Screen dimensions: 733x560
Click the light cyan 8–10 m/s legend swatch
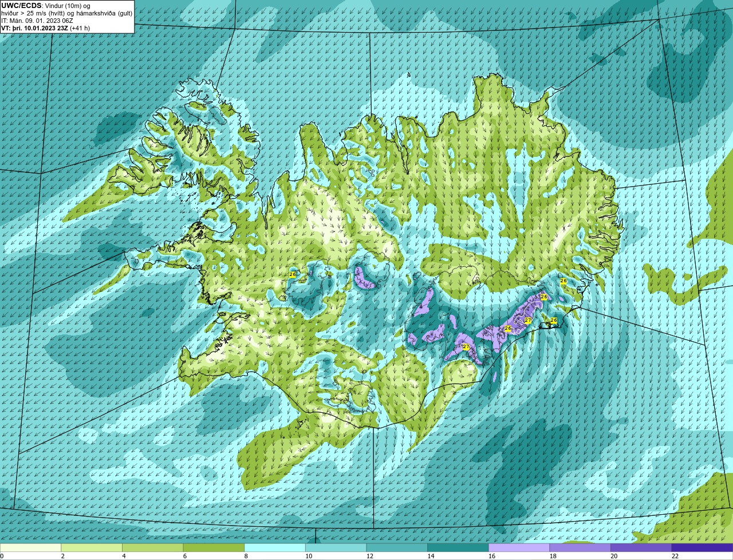[x=275, y=548]
